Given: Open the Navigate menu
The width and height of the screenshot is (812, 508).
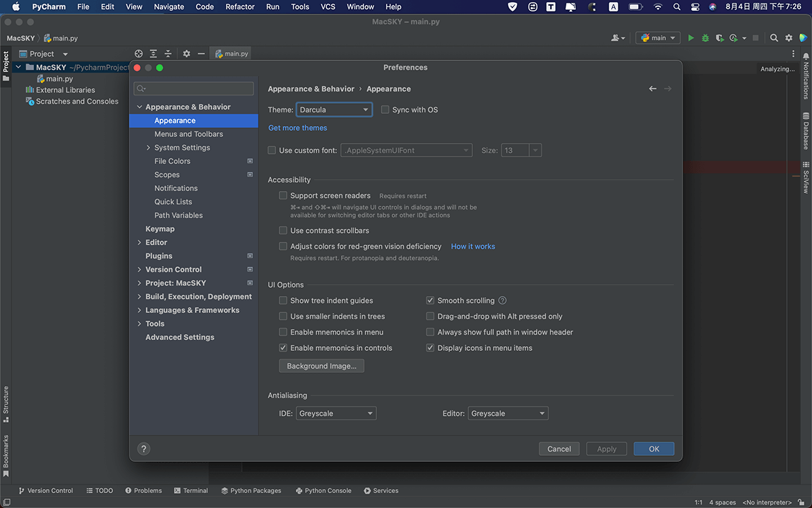Looking at the screenshot, I should click(x=169, y=7).
